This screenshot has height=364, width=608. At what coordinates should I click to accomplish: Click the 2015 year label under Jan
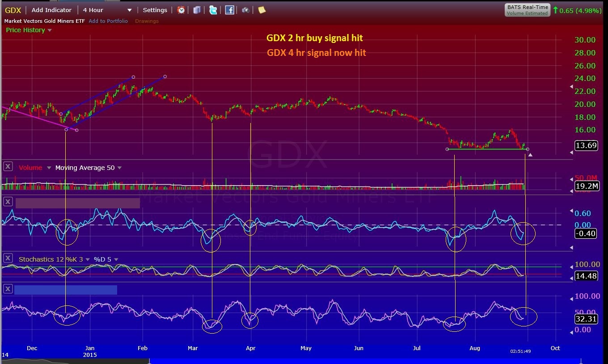click(89, 355)
